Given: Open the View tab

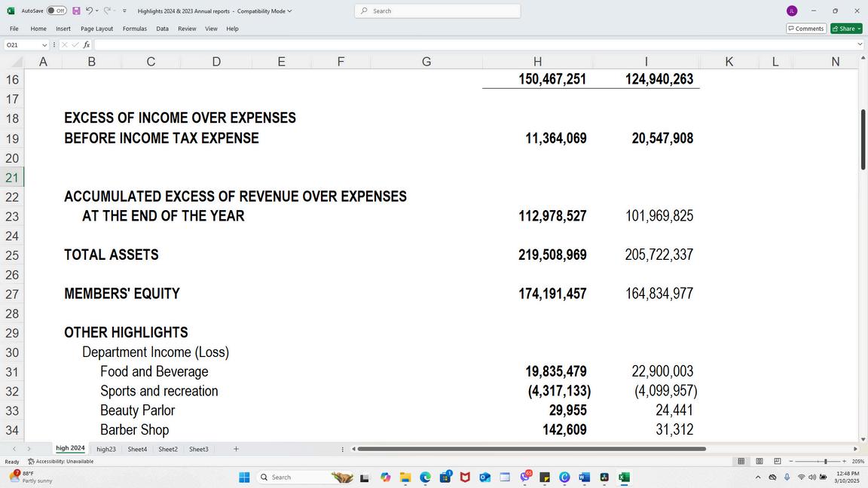Looking at the screenshot, I should point(212,29).
